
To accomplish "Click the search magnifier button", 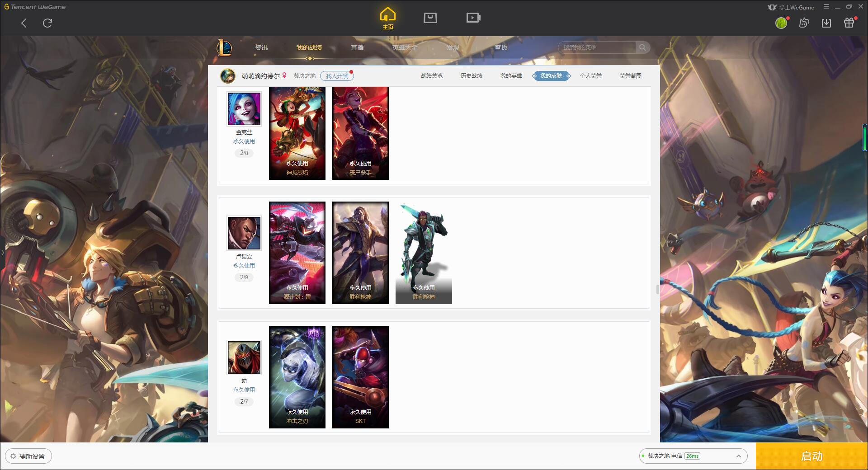I will pos(642,47).
